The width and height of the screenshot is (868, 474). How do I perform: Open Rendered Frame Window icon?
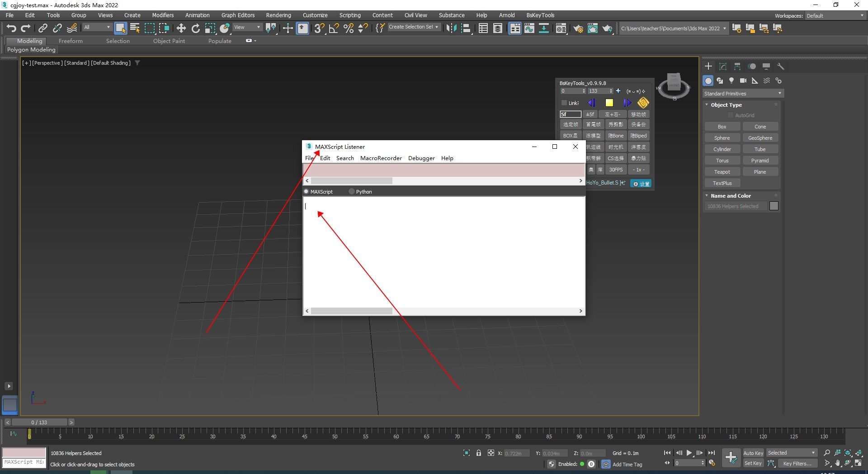pos(592,28)
